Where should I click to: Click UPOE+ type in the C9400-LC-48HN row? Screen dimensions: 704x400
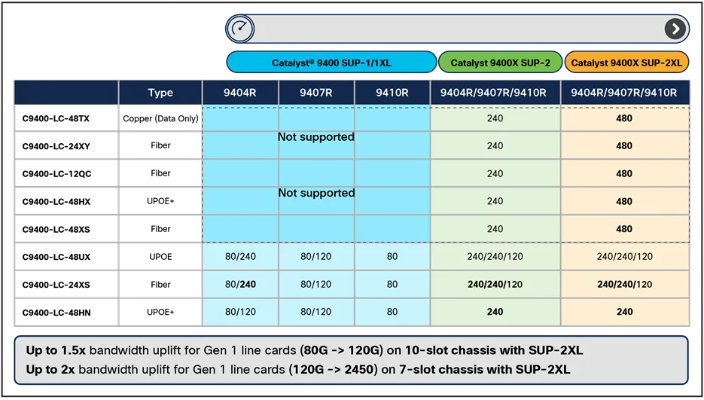pyautogui.click(x=160, y=312)
